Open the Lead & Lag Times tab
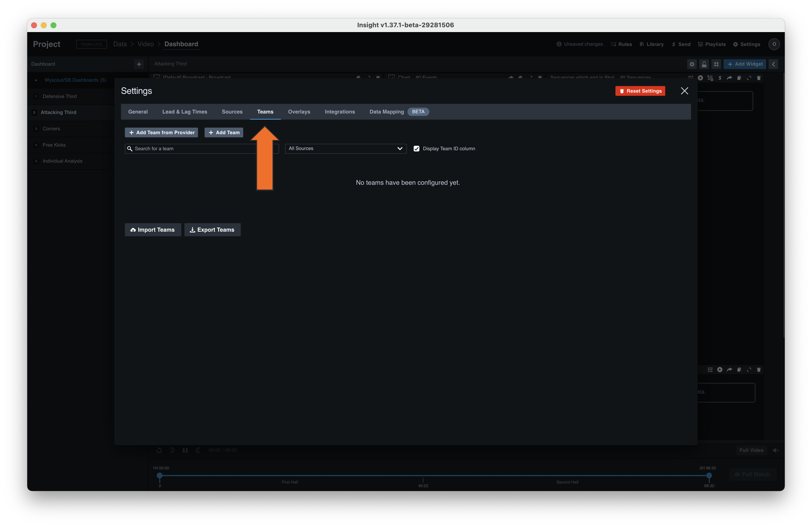This screenshot has height=527, width=812. pos(185,112)
